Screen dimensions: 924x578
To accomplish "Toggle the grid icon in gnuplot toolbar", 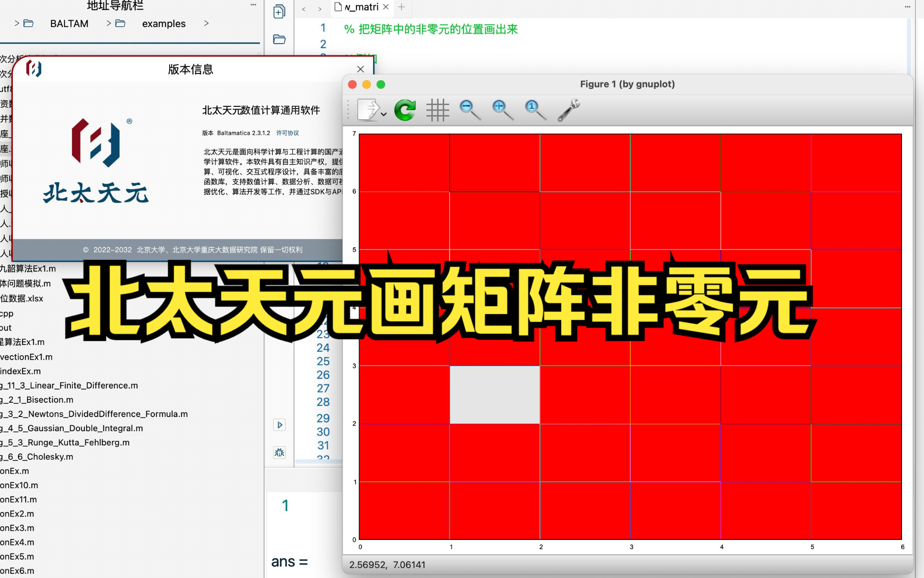I will click(x=437, y=110).
